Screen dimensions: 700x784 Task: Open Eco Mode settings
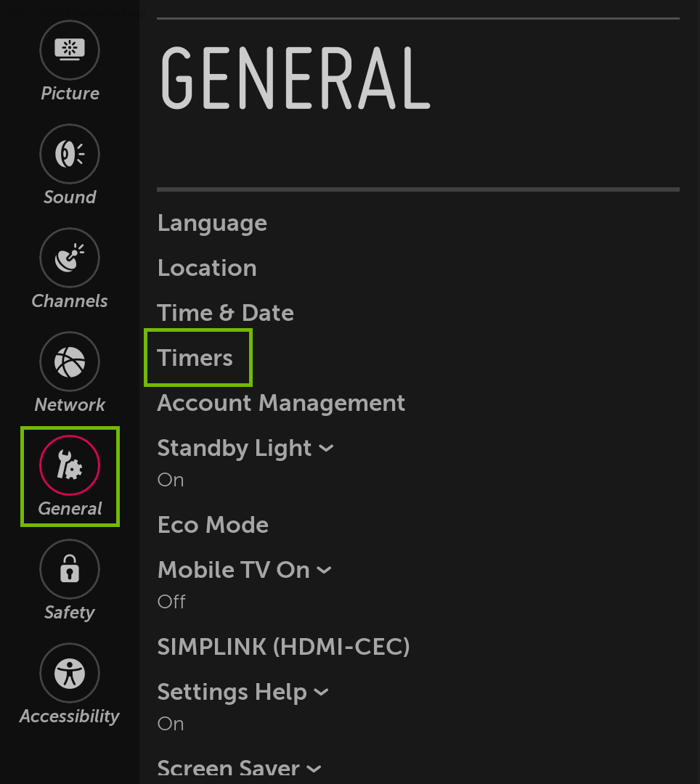tap(213, 525)
